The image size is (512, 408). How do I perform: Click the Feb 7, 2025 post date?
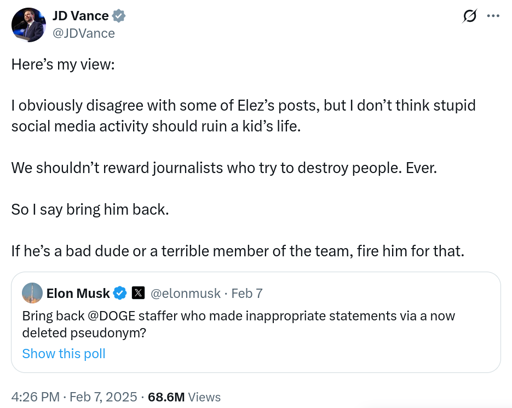(x=103, y=397)
